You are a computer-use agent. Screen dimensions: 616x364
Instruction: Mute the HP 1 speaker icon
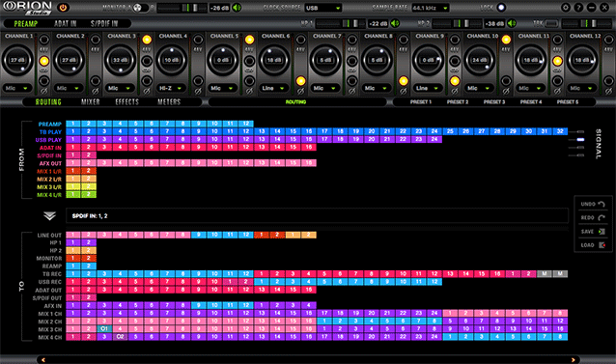(395, 23)
